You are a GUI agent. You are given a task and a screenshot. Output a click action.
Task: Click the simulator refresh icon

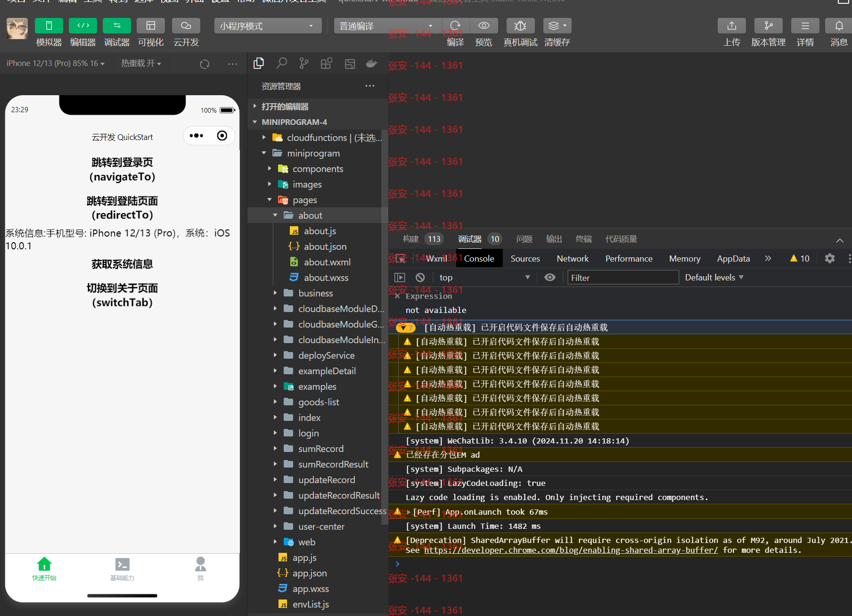pyautogui.click(x=205, y=64)
